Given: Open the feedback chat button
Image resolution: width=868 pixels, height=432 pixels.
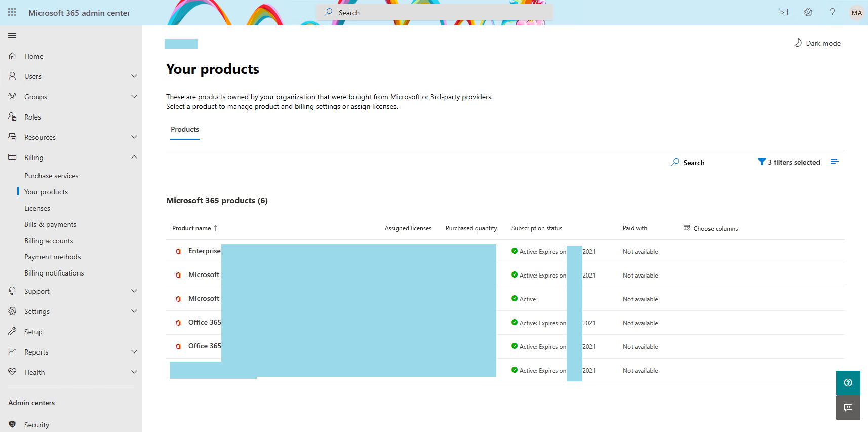Looking at the screenshot, I should click(848, 408).
